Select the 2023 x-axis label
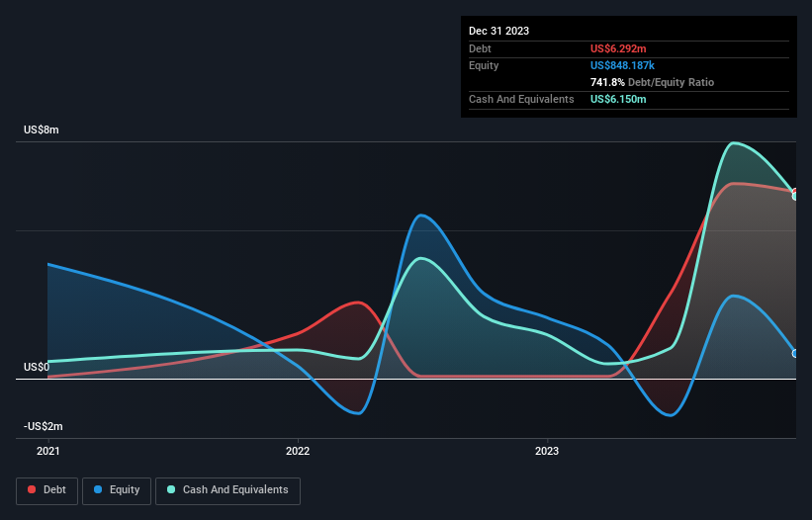This screenshot has width=812, height=520. point(547,451)
